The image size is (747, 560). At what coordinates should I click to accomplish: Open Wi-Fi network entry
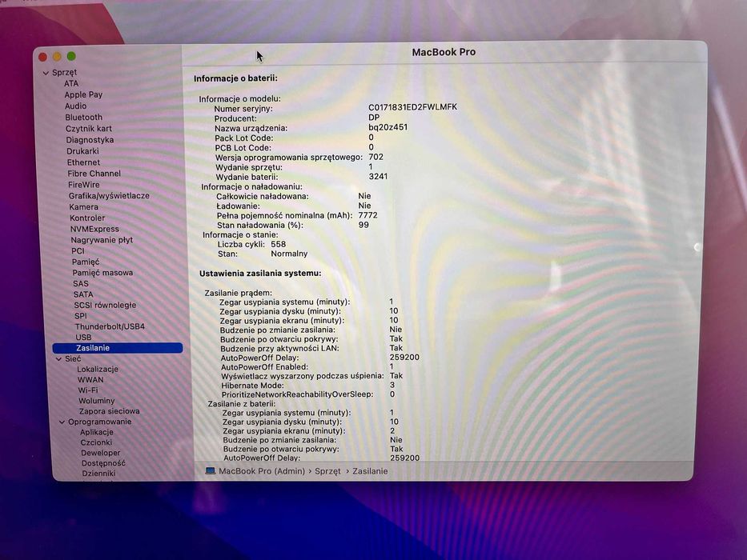87,390
